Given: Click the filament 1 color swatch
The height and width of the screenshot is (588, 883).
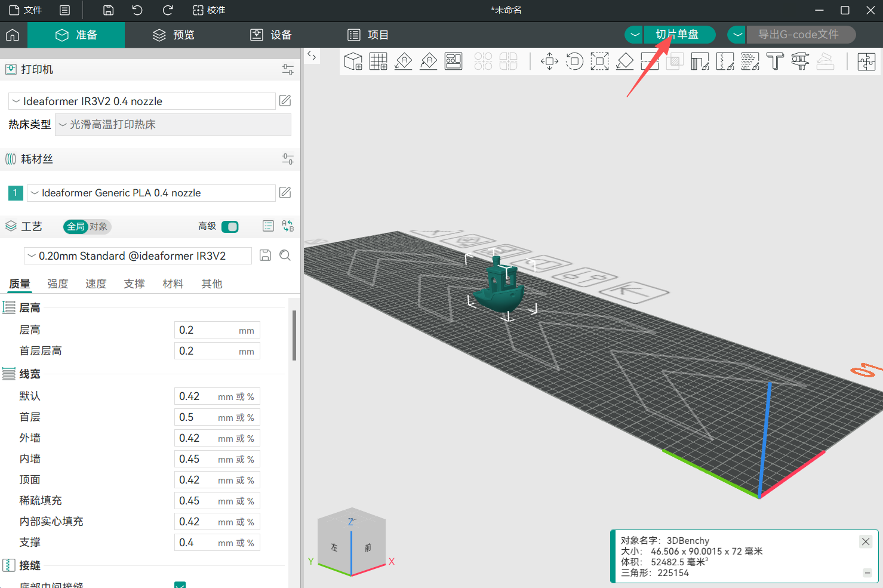Looking at the screenshot, I should pyautogui.click(x=16, y=193).
